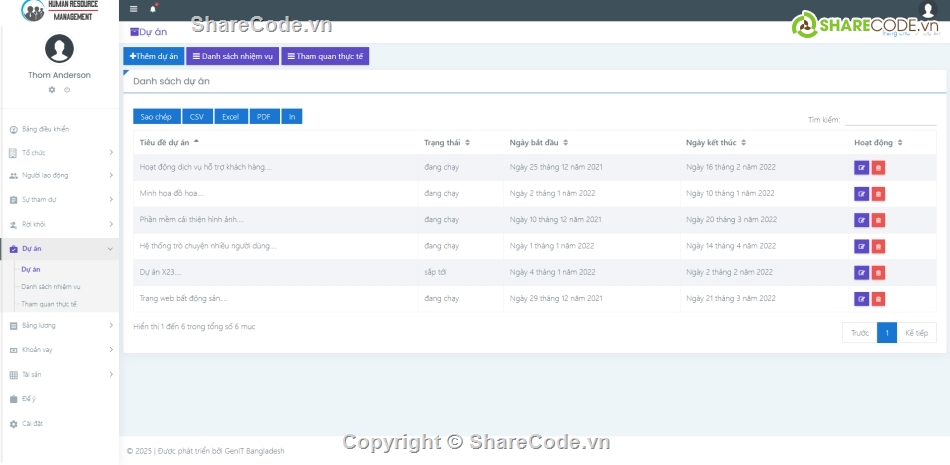Collapse the Dự án sidebar menu
The height and width of the screenshot is (465, 950).
click(x=59, y=249)
